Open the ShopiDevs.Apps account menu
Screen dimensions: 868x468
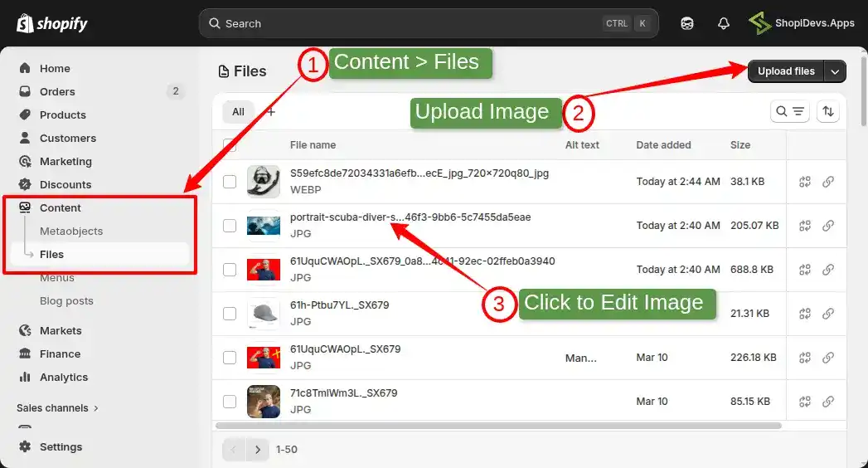801,23
